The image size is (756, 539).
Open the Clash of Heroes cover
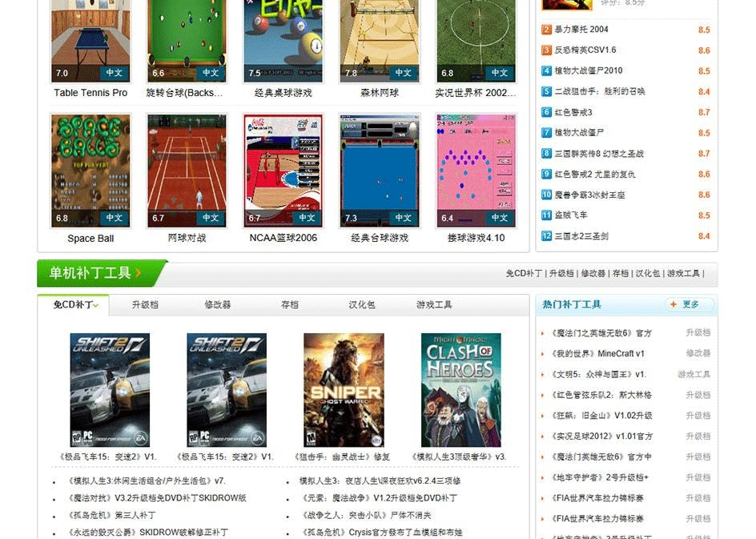point(461,390)
